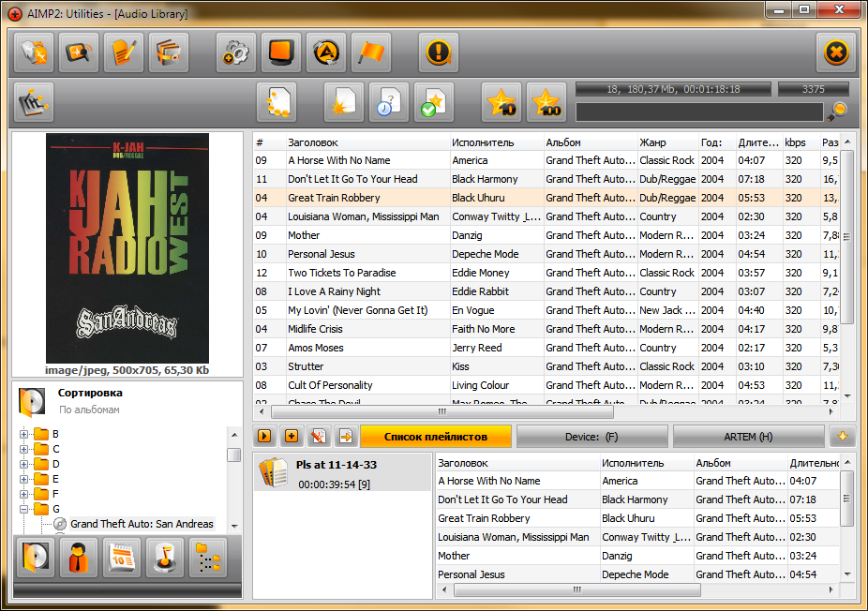This screenshot has width=868, height=611.
Task: Sort by Жанр column header
Action: coord(667,142)
